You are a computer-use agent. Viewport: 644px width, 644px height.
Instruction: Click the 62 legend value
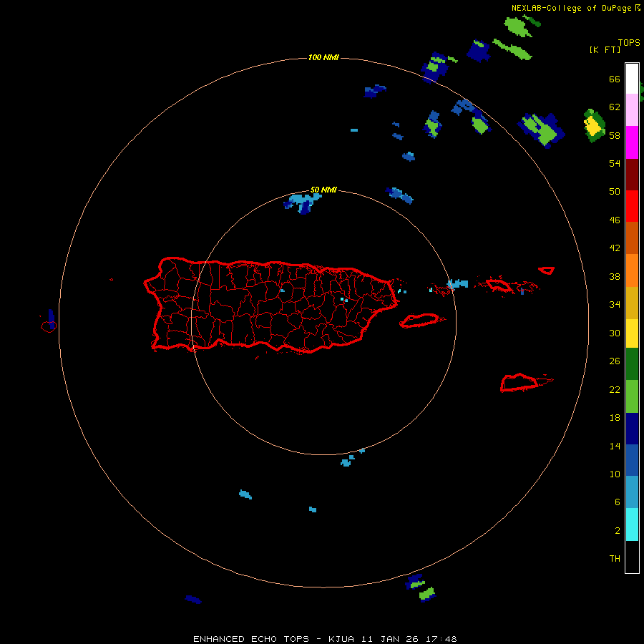click(615, 107)
